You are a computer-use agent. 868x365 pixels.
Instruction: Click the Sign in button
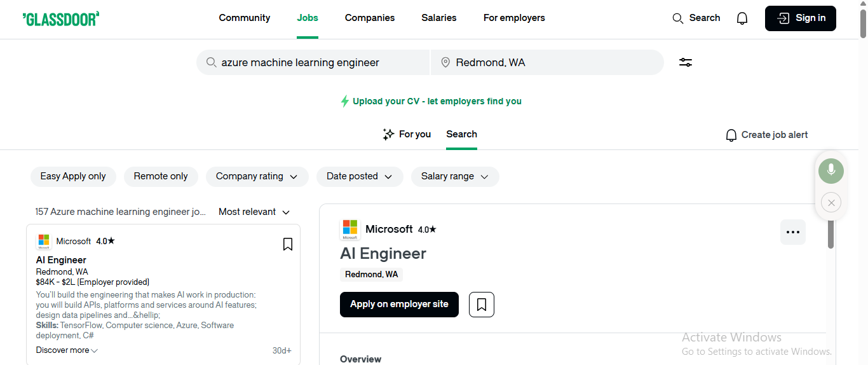click(x=801, y=18)
